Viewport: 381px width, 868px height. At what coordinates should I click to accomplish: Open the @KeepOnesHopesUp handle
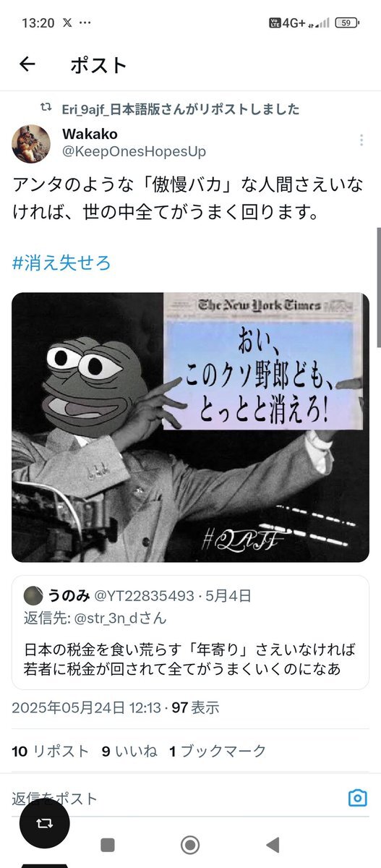pos(134,152)
